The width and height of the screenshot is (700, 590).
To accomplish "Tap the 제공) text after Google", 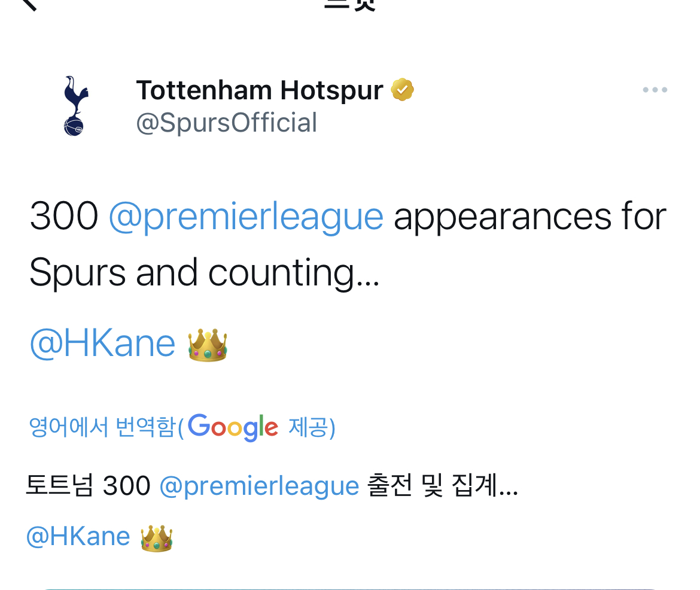I will 312,427.
